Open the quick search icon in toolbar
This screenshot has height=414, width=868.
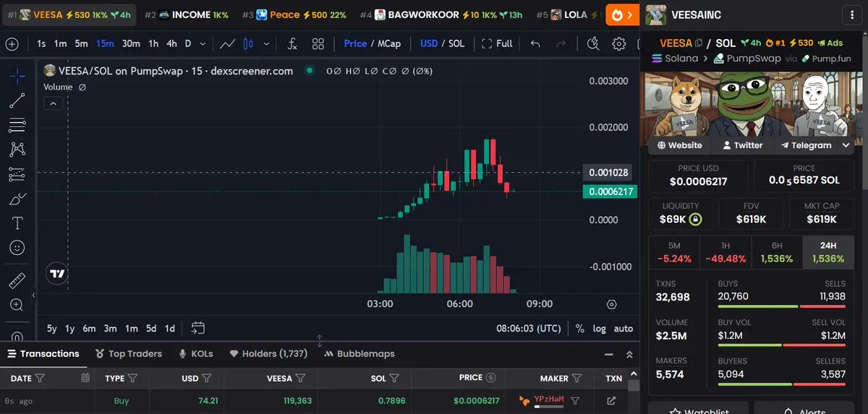point(594,44)
